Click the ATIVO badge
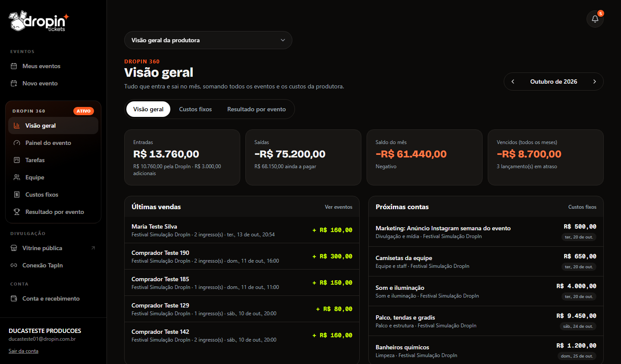The width and height of the screenshot is (621, 364). pyautogui.click(x=84, y=111)
